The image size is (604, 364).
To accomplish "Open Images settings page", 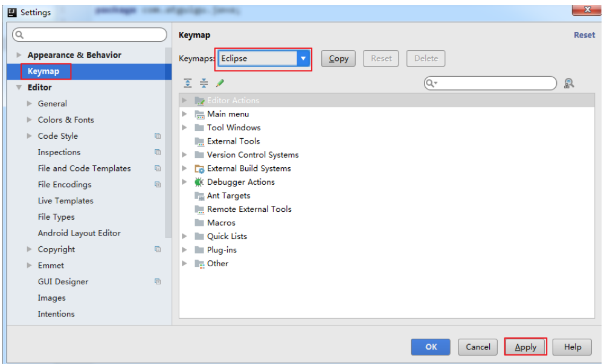I will 51,298.
